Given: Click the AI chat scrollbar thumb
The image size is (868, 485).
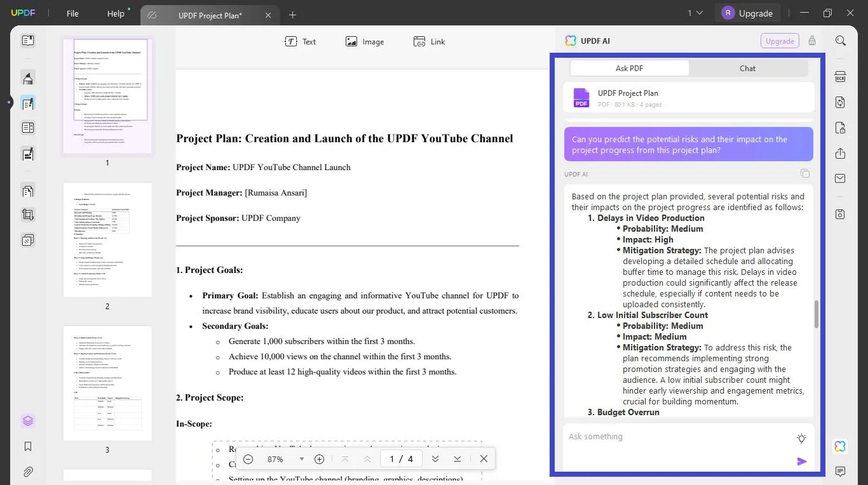Looking at the screenshot, I should pyautogui.click(x=817, y=314).
